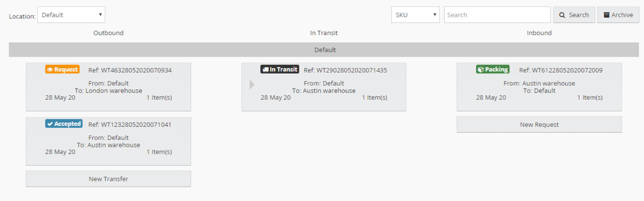Image resolution: width=644 pixels, height=201 pixels.
Task: Expand the in-transit transfer arrow
Action: coord(252,85)
